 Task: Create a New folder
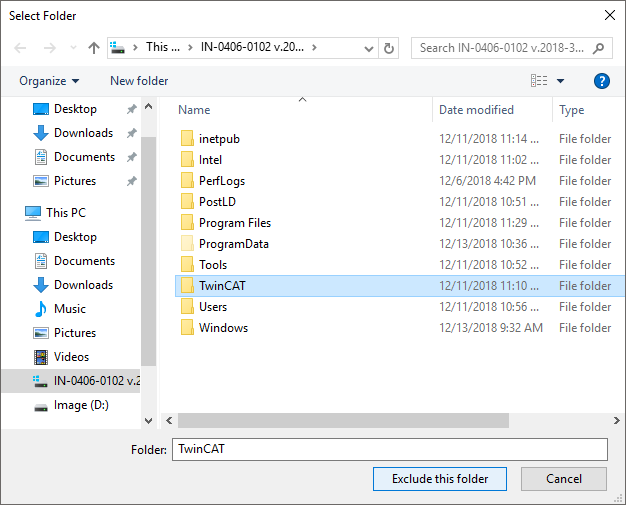tap(139, 81)
